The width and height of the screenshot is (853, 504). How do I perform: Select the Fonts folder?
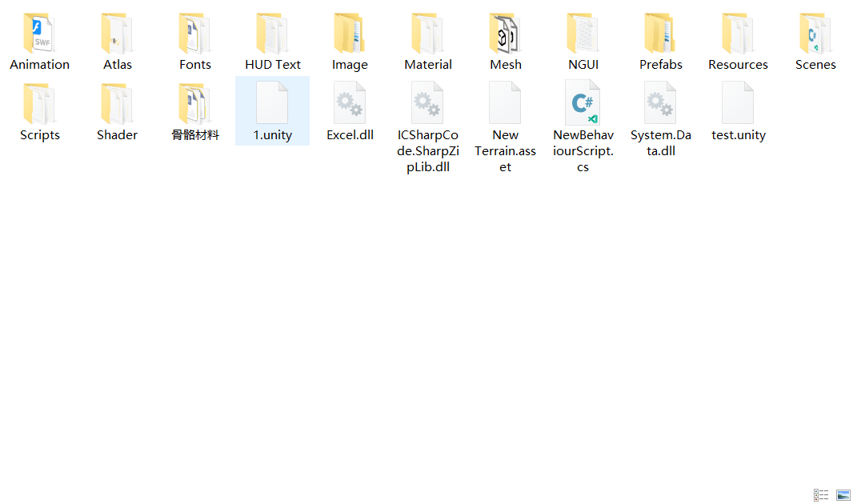point(194,34)
